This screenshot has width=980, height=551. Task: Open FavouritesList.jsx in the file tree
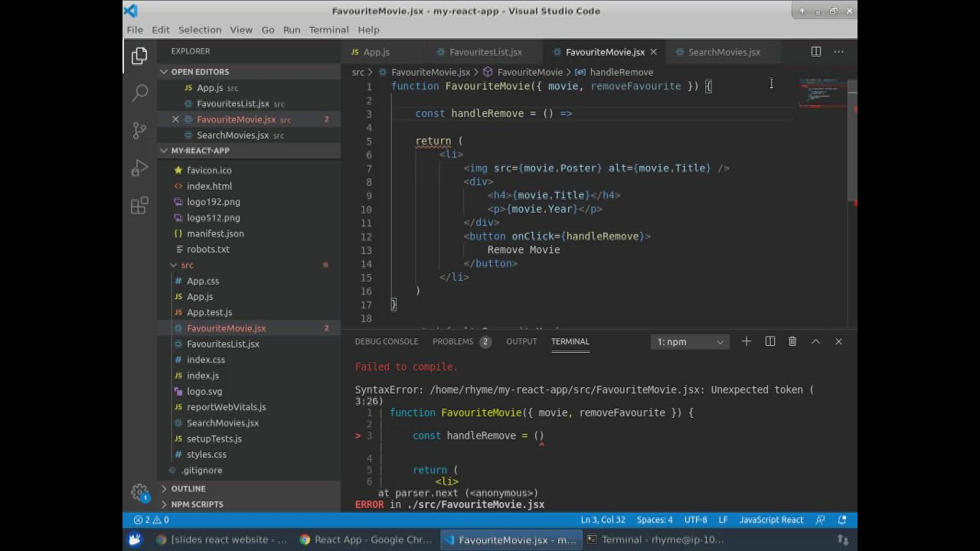pyautogui.click(x=223, y=344)
